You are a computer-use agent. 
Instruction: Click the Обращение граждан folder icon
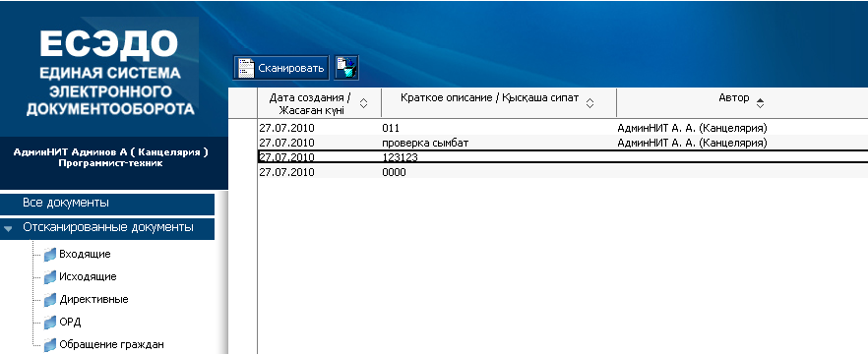point(50,344)
